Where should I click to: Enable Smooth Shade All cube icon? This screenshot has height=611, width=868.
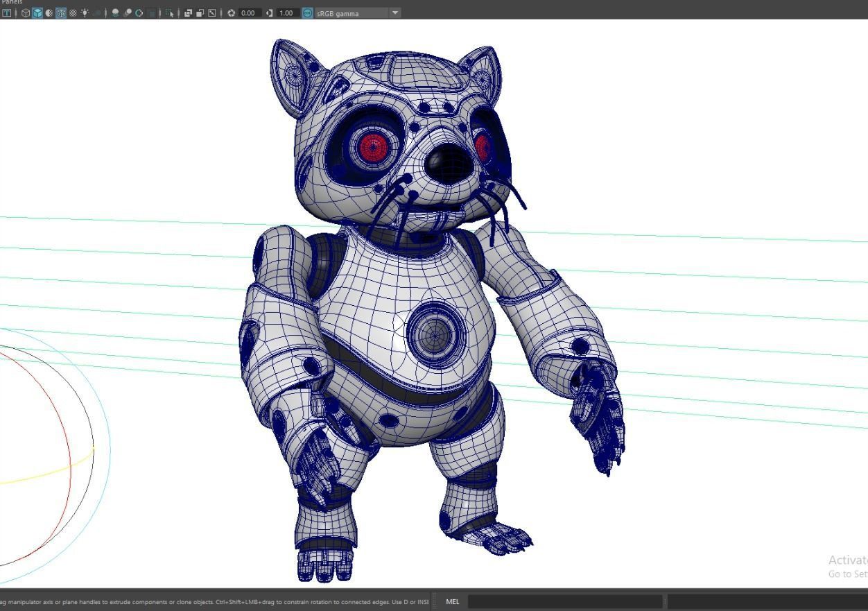37,13
